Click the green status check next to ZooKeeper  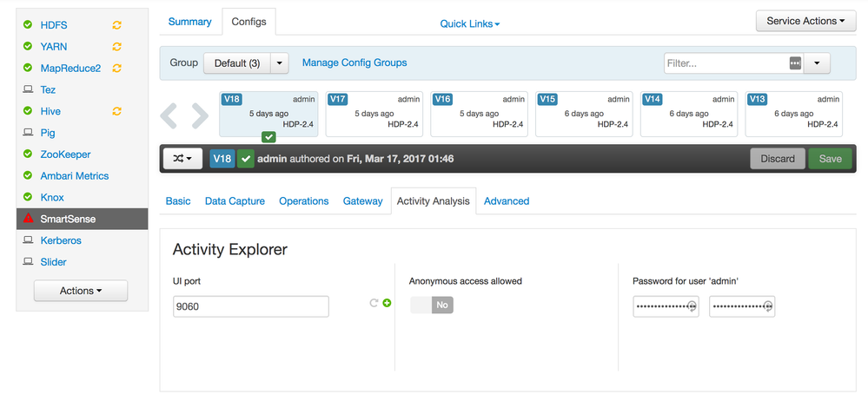click(27, 154)
